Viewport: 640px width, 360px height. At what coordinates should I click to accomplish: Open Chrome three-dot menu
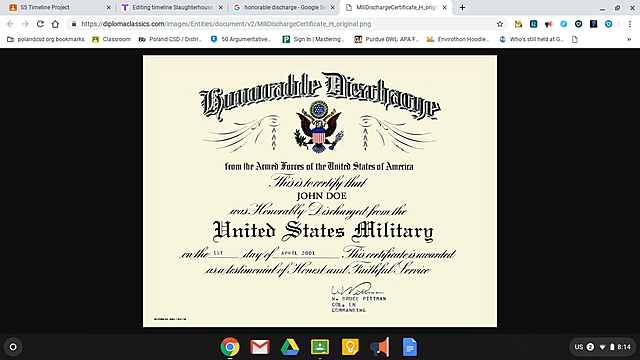point(630,24)
